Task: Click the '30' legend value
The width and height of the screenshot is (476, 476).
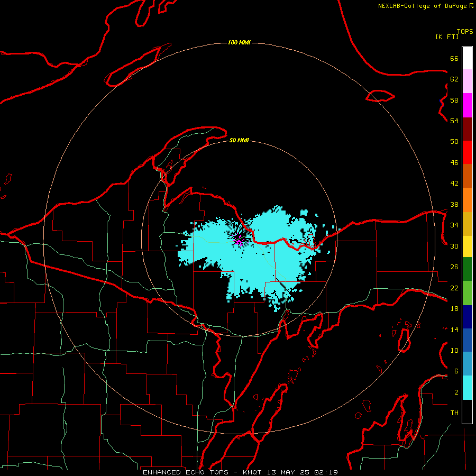Action: 454,246
